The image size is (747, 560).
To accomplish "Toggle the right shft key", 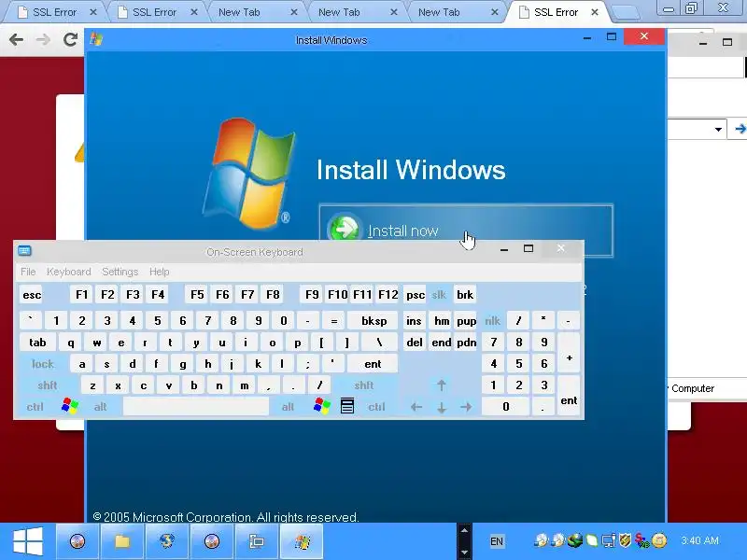I will pos(364,385).
